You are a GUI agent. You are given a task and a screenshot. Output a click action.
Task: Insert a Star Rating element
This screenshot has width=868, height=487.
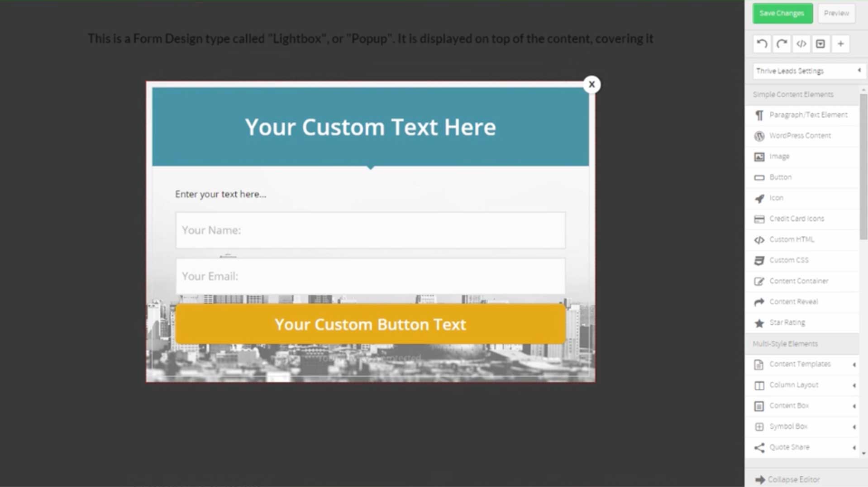pyautogui.click(x=787, y=322)
